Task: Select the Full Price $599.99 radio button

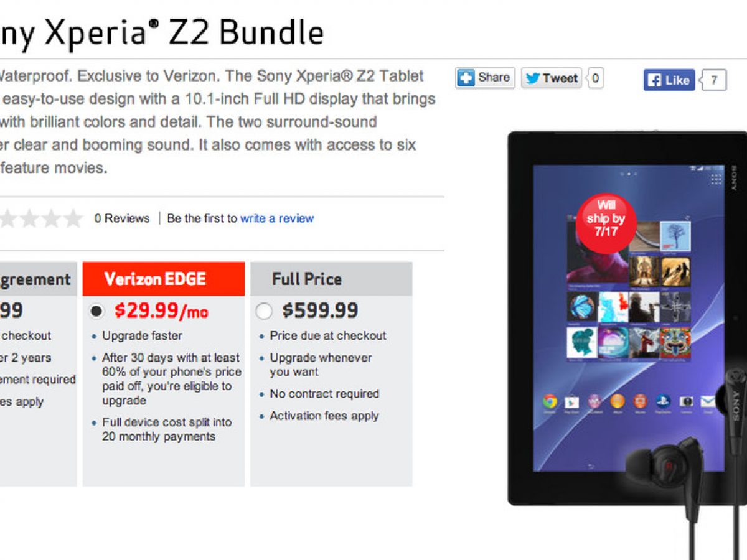Action: click(x=264, y=311)
